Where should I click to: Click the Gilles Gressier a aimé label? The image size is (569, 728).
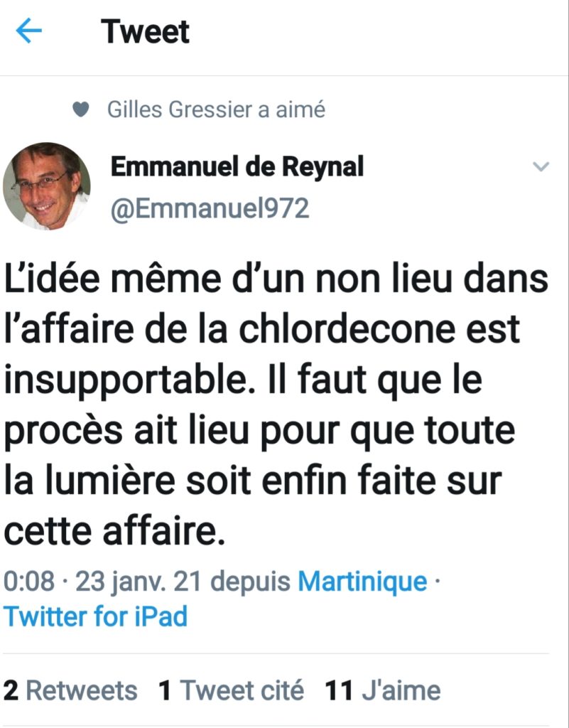pos(216,109)
